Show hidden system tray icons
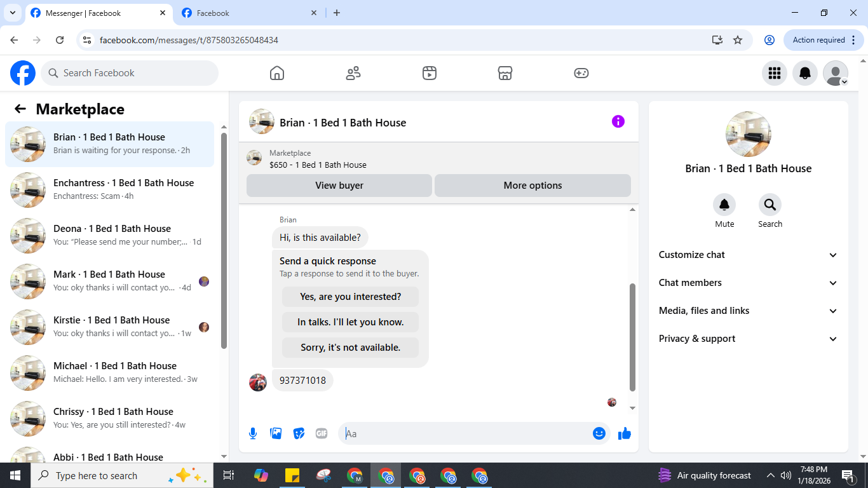The height and width of the screenshot is (488, 868). 771,475
